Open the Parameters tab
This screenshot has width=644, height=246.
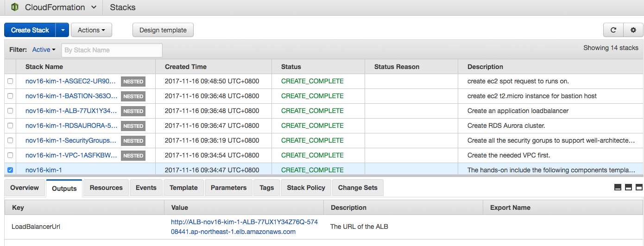228,188
